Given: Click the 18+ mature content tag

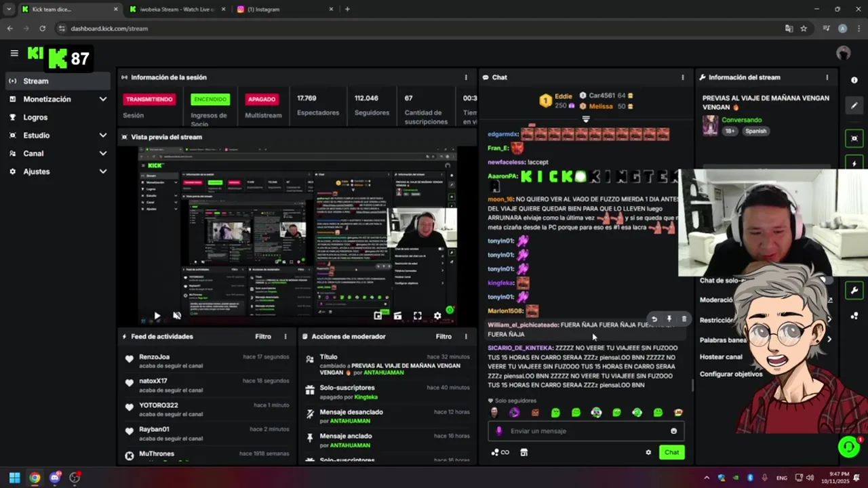Looking at the screenshot, I should click(x=730, y=131).
